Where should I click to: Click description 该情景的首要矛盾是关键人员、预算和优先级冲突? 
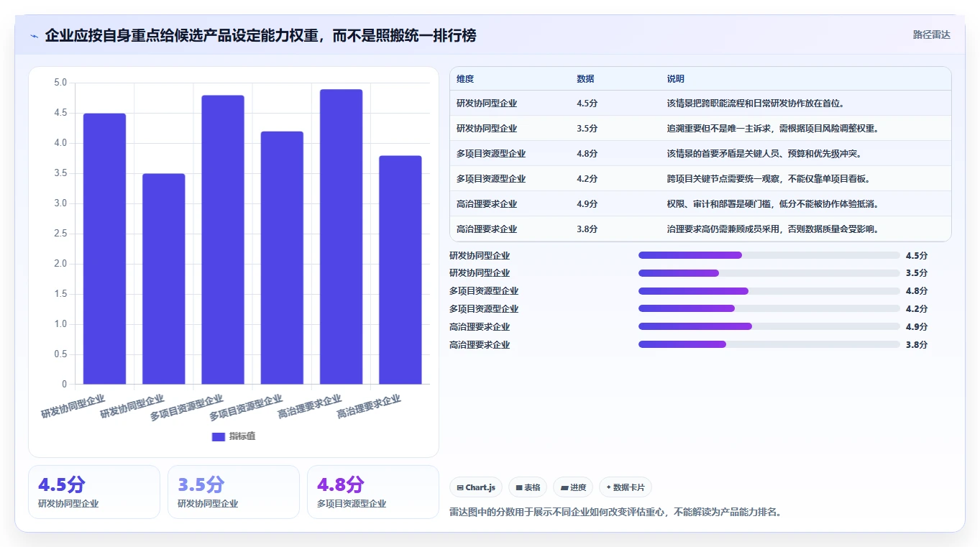[x=764, y=154]
